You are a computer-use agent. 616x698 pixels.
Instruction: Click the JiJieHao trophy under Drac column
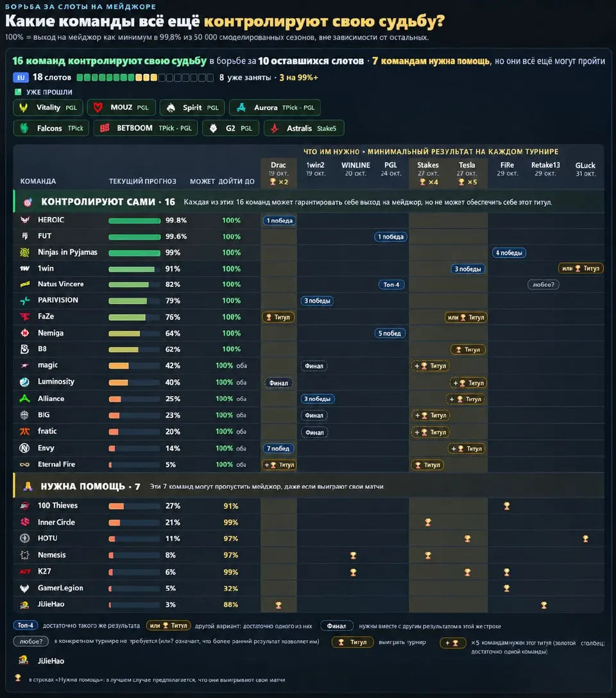coord(278,605)
